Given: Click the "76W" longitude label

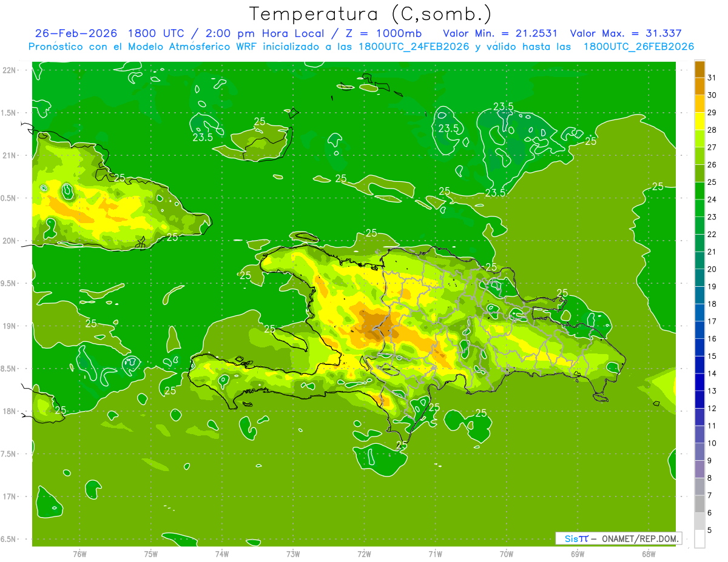Looking at the screenshot, I should point(79,554).
